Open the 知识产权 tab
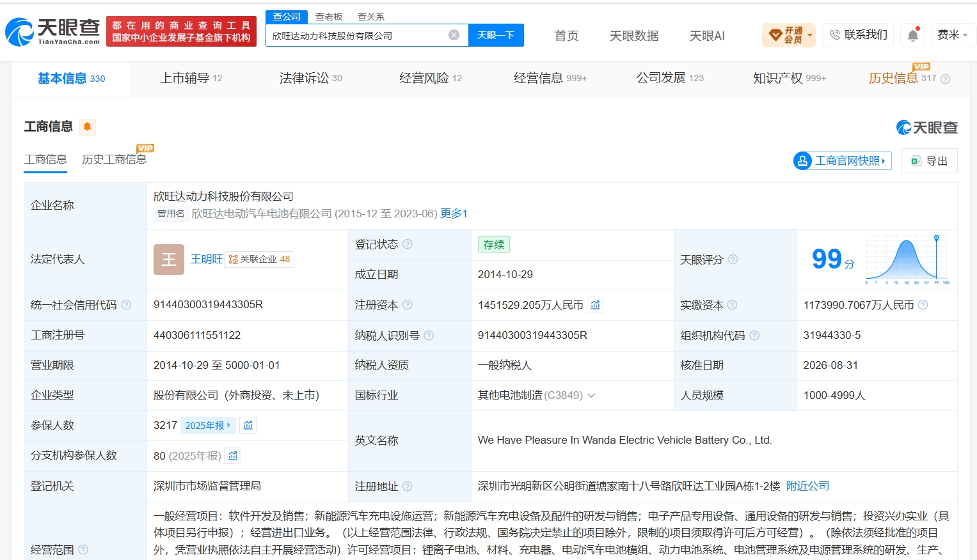This screenshot has width=977, height=560. point(789,79)
